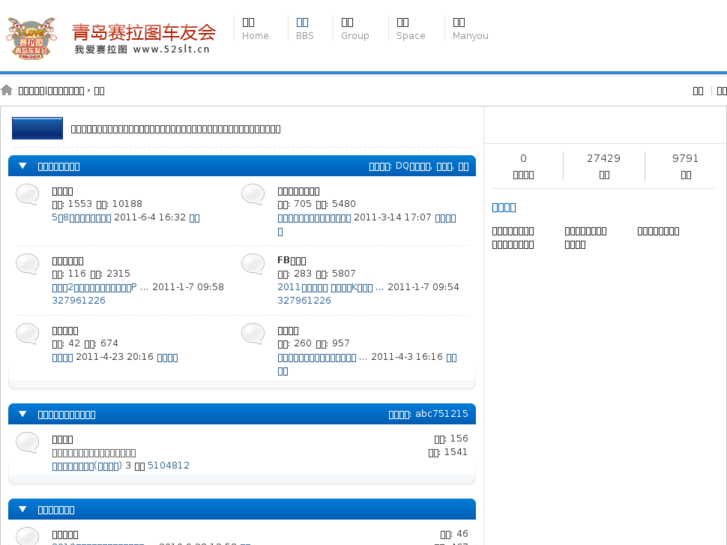Click bubble icon of forum with 1553 threads

click(27, 194)
